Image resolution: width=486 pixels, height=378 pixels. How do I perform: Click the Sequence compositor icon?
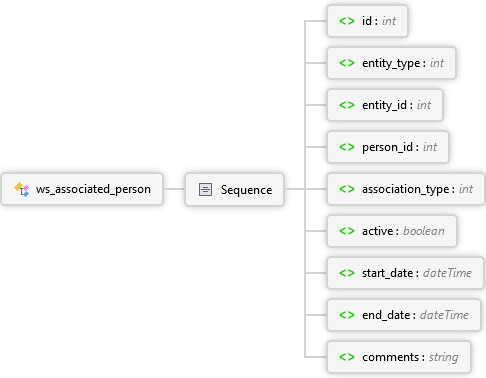(x=205, y=189)
